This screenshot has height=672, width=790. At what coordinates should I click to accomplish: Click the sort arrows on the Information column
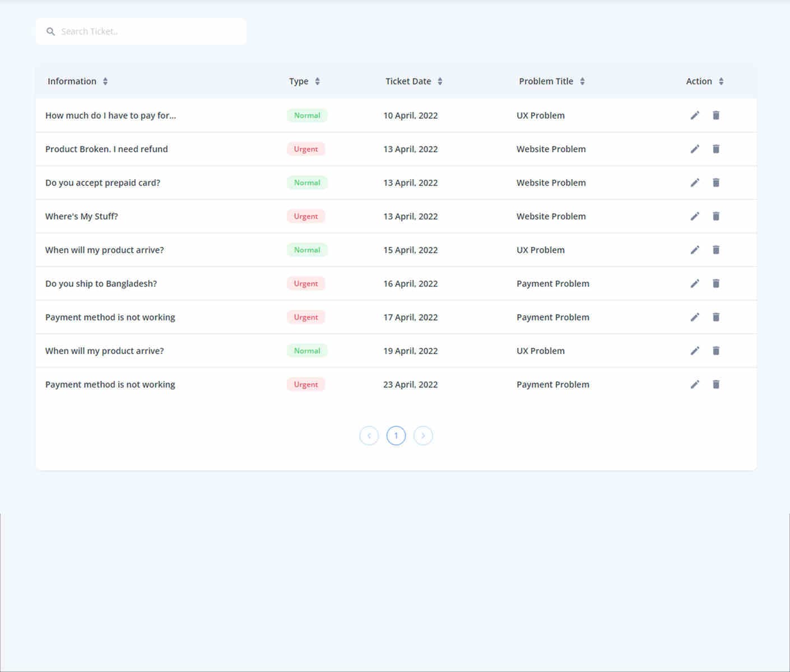pos(106,81)
